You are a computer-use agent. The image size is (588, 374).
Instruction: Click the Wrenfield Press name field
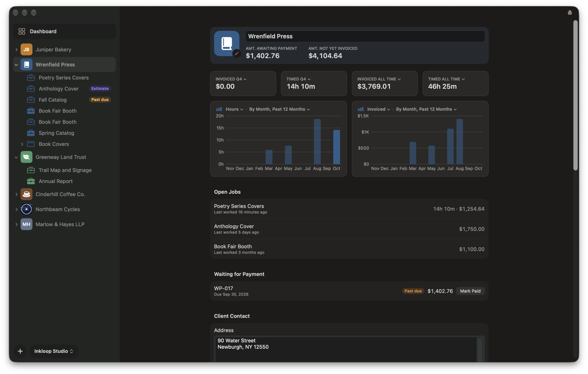pyautogui.click(x=365, y=36)
